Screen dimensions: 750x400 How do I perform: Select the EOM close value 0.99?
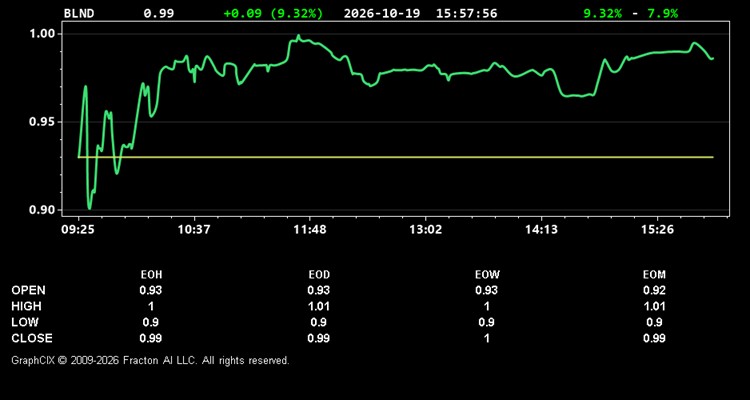pyautogui.click(x=654, y=338)
